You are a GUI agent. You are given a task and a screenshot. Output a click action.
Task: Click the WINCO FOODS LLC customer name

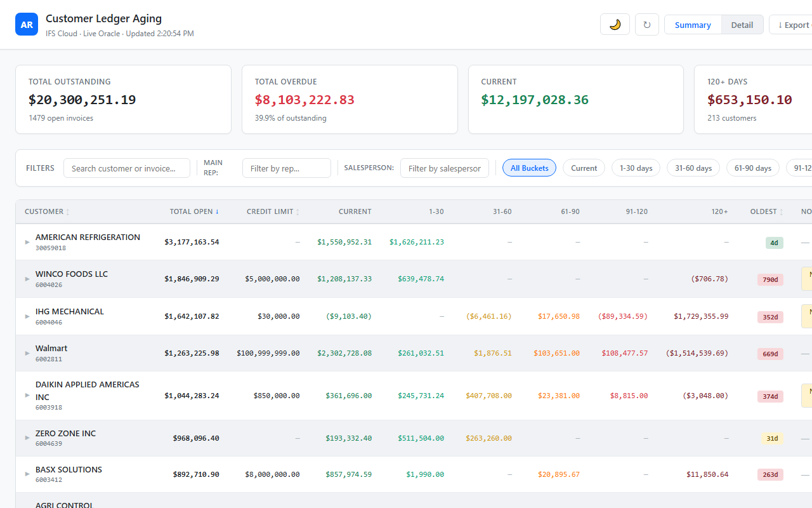pyautogui.click(x=72, y=274)
